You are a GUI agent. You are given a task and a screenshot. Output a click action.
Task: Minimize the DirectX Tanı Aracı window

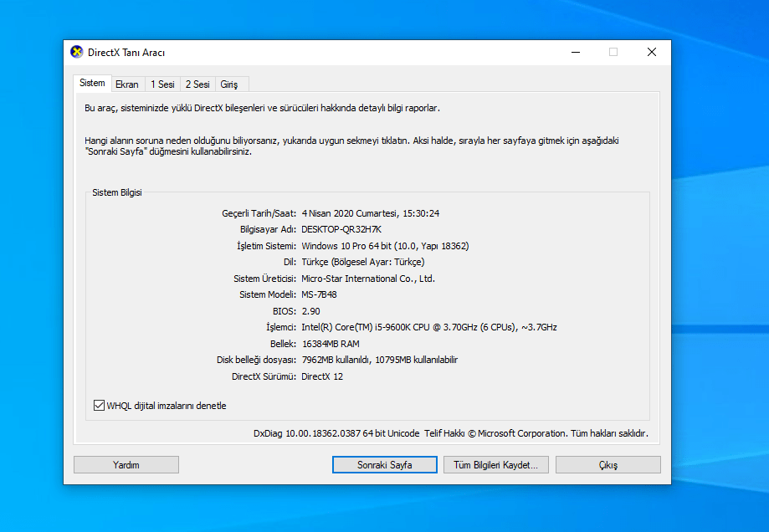(576, 52)
